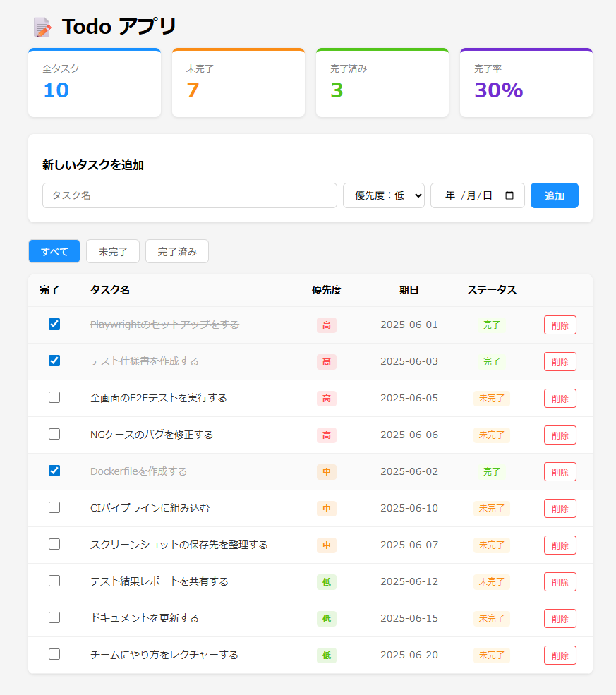The image size is (616, 695).
Task: Uncheck the Dockerfileを作成する task checkbox
Action: [x=54, y=471]
